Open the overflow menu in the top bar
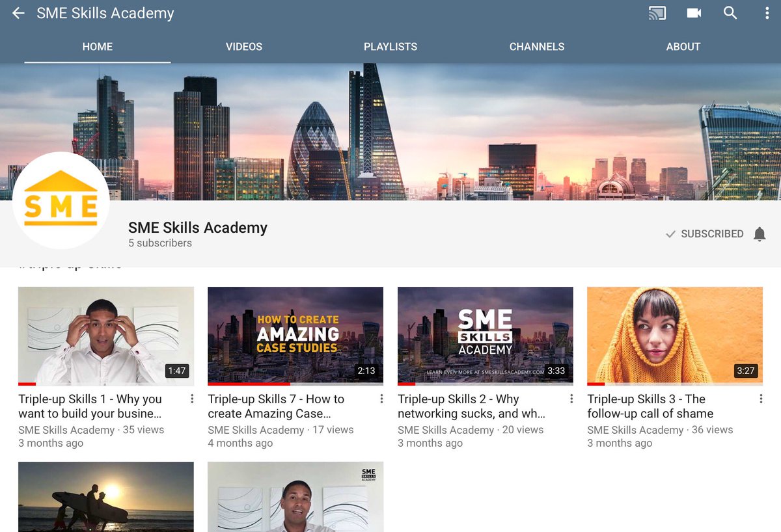 765,13
